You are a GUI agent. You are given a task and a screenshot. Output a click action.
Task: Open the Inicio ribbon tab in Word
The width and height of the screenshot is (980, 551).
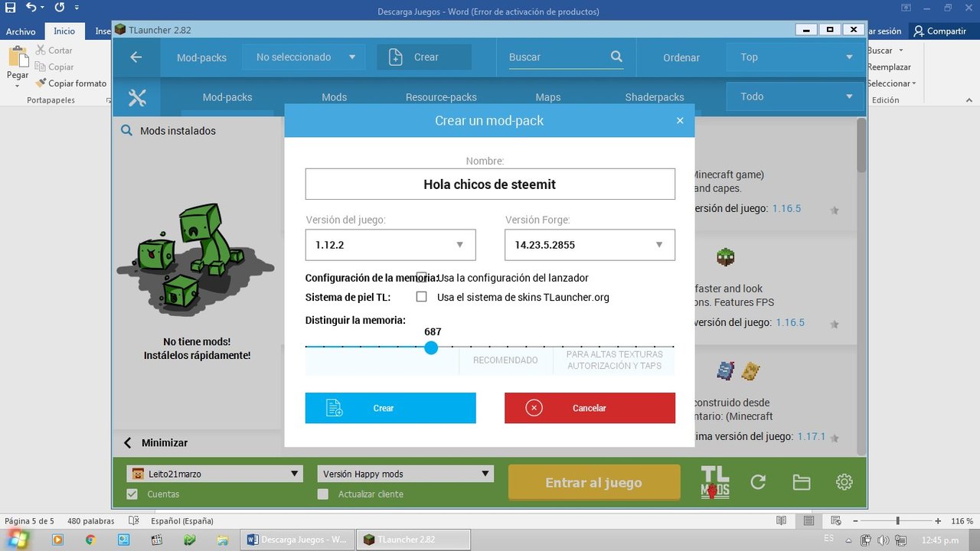(64, 31)
